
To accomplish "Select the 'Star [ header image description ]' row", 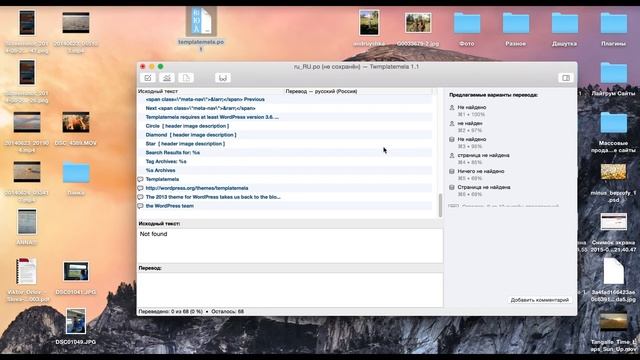I will pyautogui.click(x=284, y=144).
